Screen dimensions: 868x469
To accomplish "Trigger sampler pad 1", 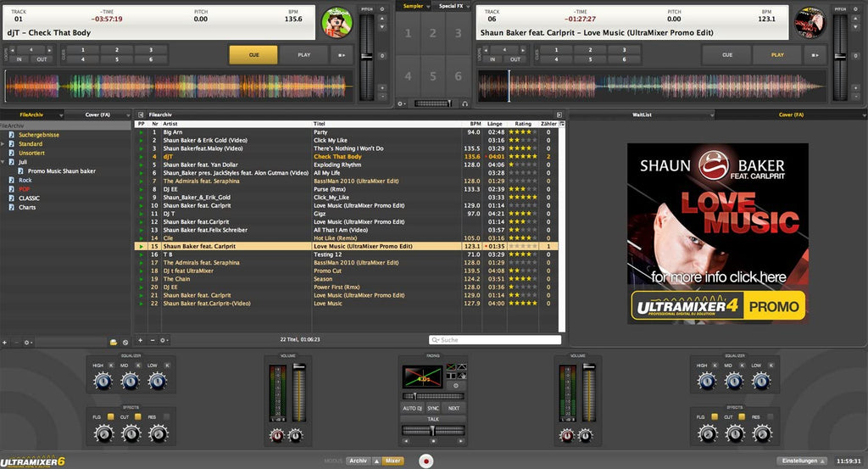I will [408, 33].
